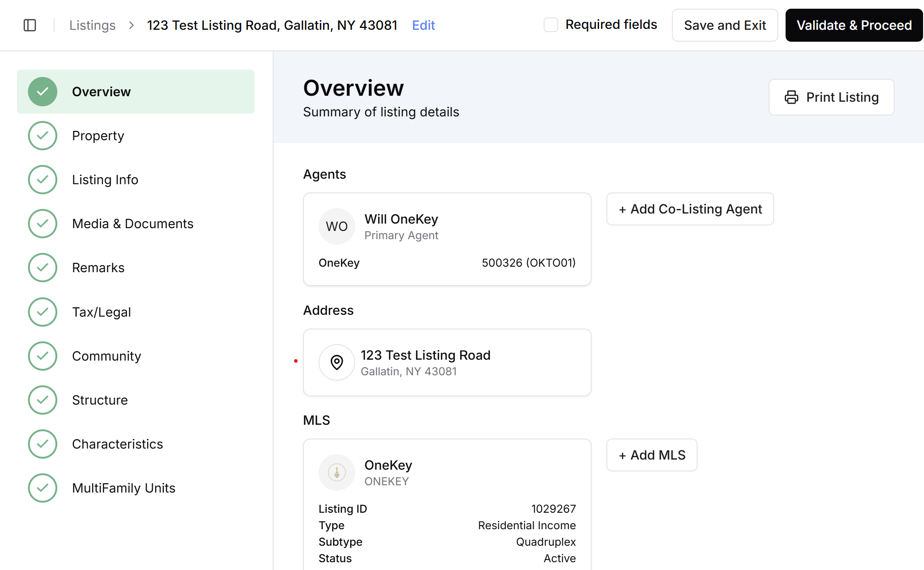Click the Active status value
The height and width of the screenshot is (570, 924).
pos(560,559)
